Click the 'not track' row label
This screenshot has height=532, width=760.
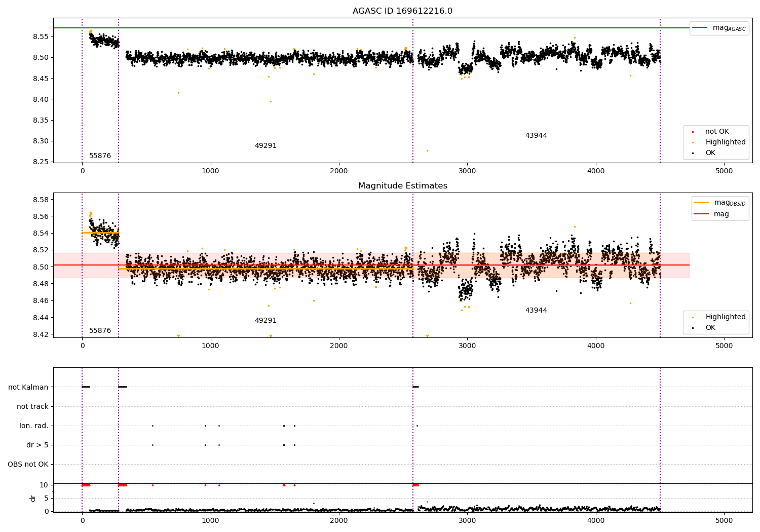click(x=32, y=406)
